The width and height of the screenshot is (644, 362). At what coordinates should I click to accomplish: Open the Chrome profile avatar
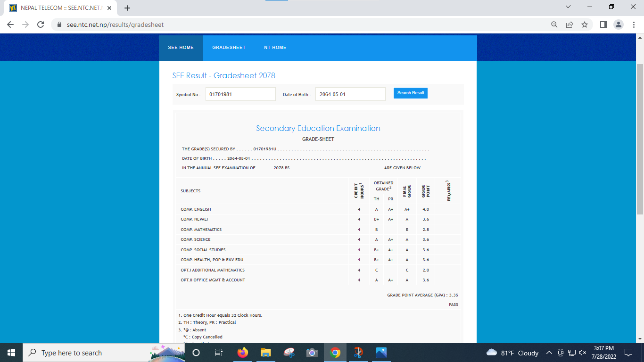pos(619,25)
